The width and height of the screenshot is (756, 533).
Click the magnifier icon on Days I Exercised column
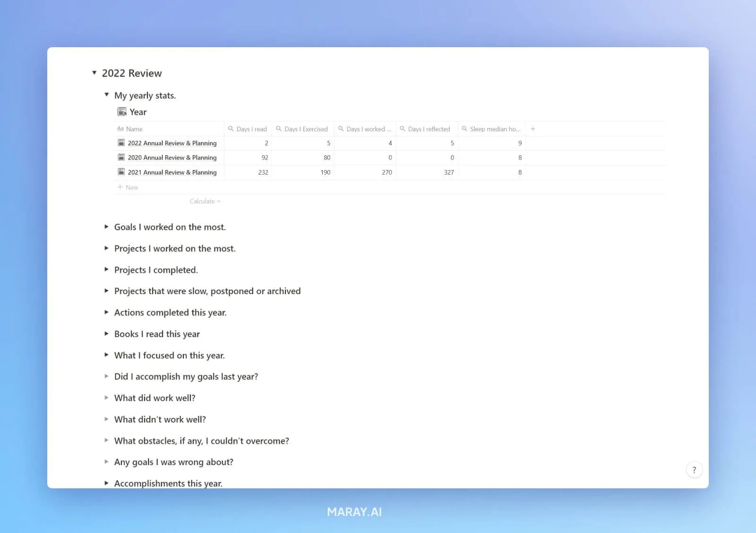(x=278, y=128)
